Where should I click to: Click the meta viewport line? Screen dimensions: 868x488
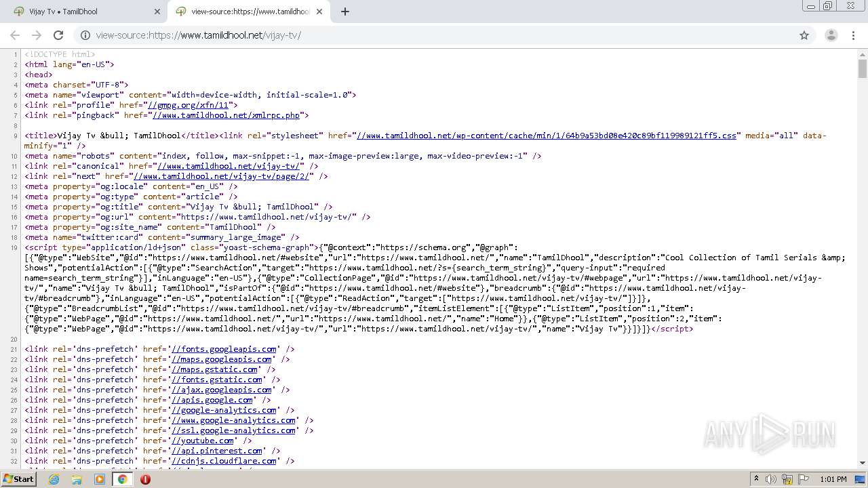point(191,95)
